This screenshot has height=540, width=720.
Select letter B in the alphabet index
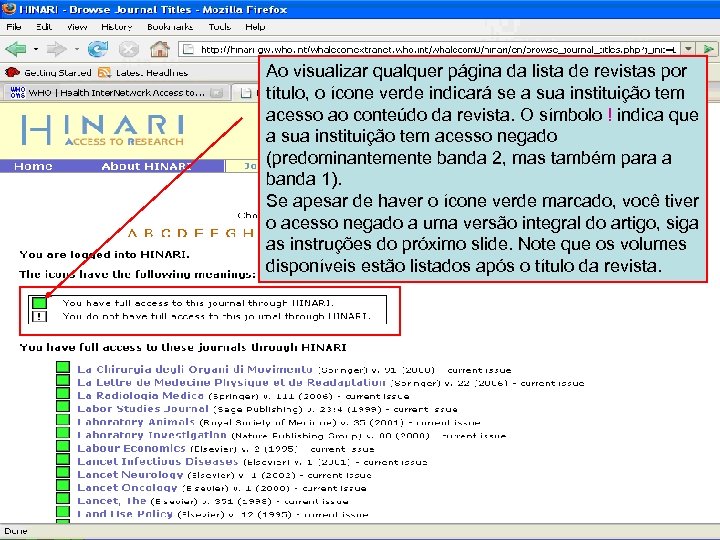coord(149,233)
